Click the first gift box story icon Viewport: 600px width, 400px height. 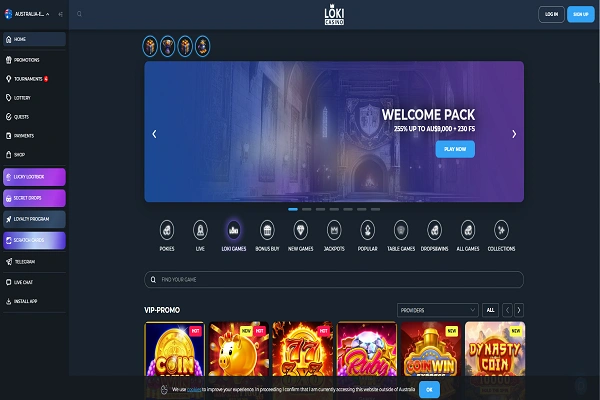150,46
